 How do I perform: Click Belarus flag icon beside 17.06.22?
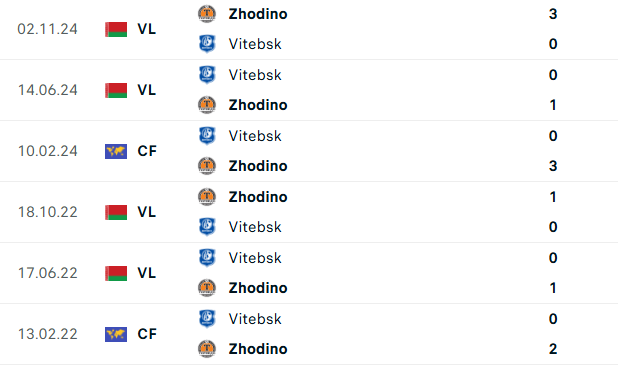point(116,273)
